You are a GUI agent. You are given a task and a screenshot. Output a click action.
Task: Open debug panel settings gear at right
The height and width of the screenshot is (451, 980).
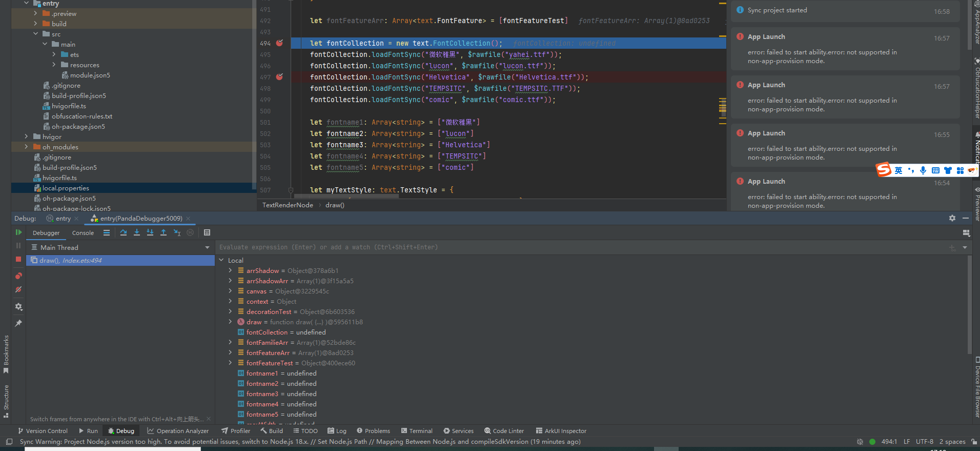tap(952, 218)
